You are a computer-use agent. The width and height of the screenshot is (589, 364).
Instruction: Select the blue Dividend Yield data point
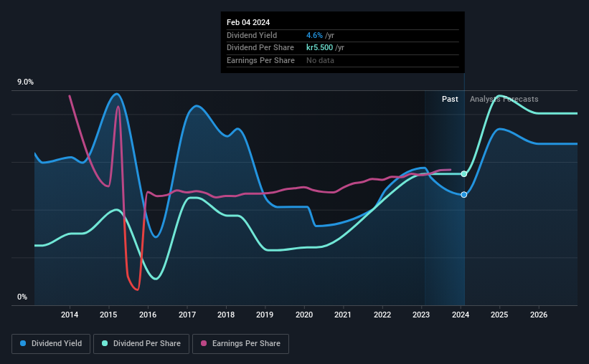pyautogui.click(x=464, y=195)
